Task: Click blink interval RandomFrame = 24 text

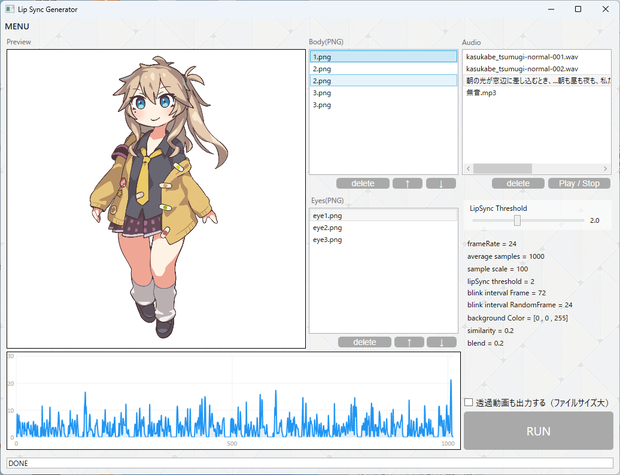Action: (x=520, y=305)
